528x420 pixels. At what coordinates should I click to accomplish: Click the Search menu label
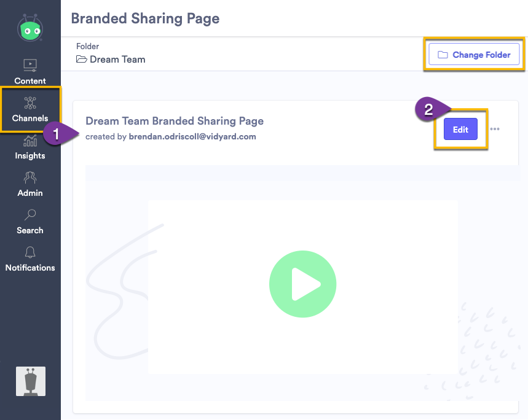30,230
